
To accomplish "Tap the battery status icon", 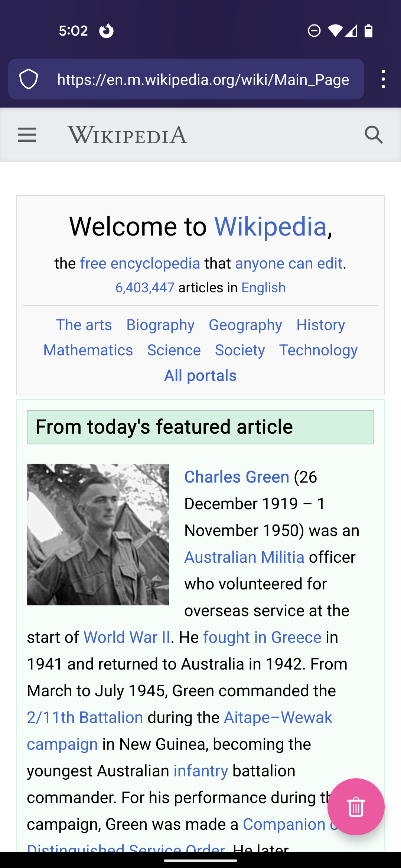I will (368, 31).
